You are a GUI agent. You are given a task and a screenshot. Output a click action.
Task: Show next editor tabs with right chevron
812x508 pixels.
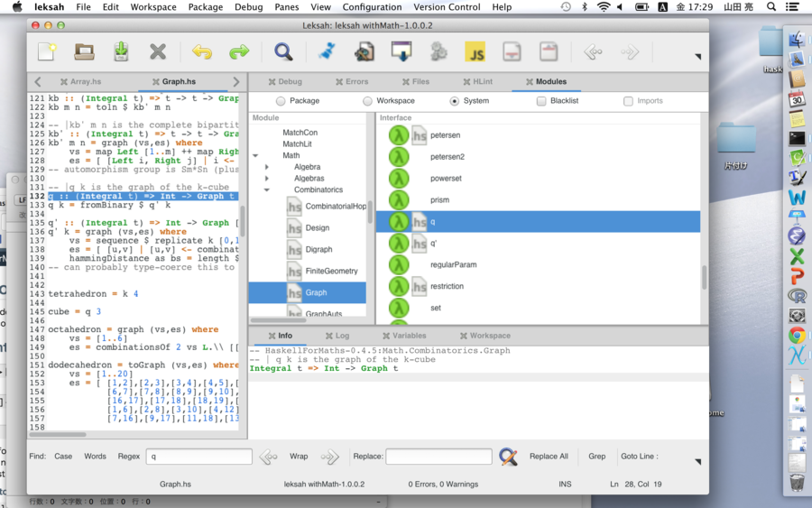236,82
